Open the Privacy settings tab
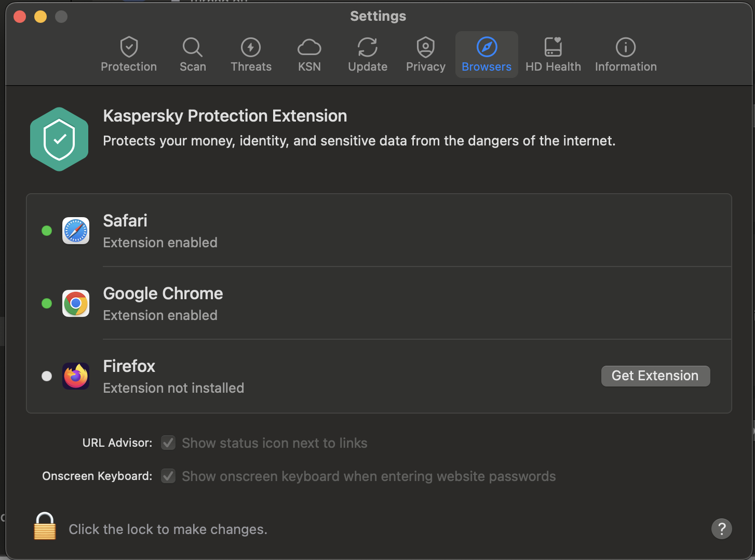Image resolution: width=755 pixels, height=560 pixels. point(426,55)
